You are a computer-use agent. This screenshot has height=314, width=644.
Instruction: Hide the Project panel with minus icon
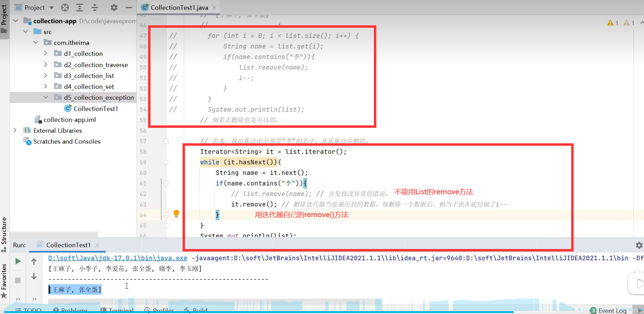[x=129, y=7]
